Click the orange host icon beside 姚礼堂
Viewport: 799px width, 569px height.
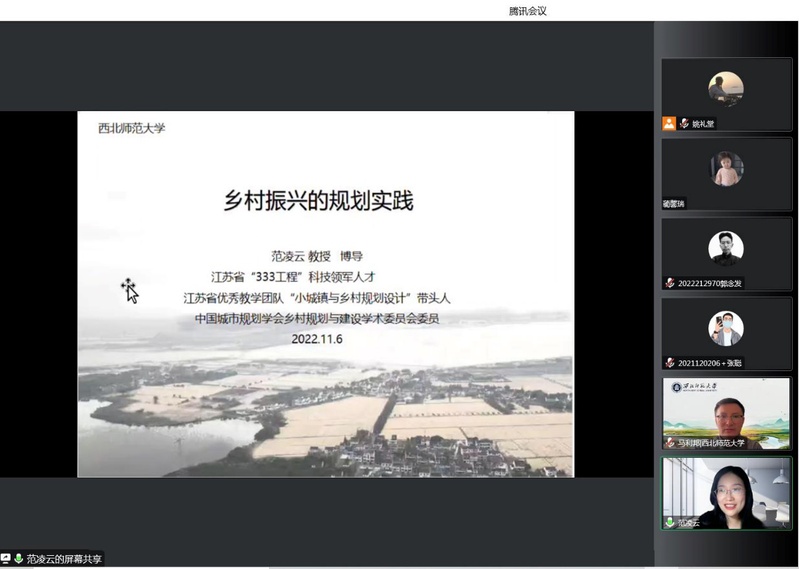coord(669,123)
